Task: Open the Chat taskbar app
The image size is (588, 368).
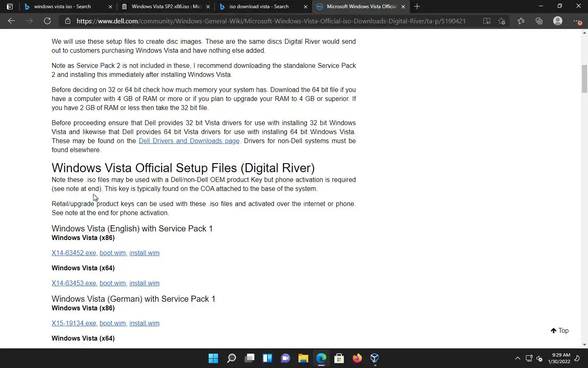Action: click(285, 359)
